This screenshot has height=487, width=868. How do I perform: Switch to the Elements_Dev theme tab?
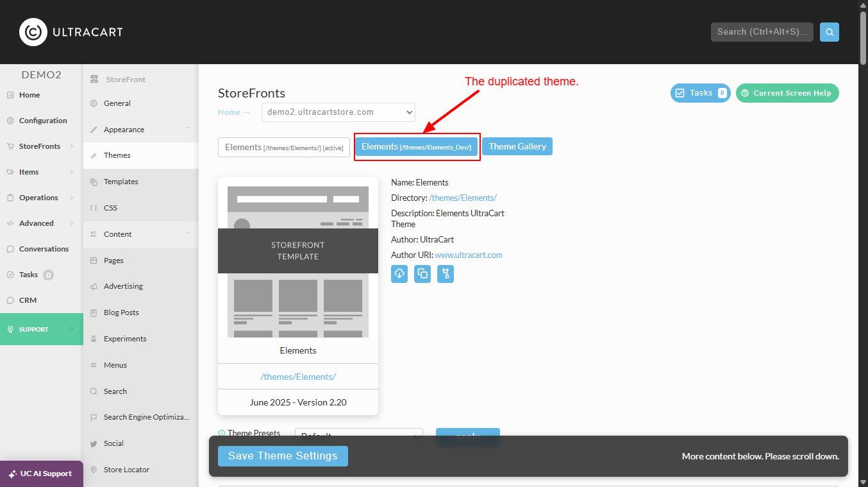point(417,147)
